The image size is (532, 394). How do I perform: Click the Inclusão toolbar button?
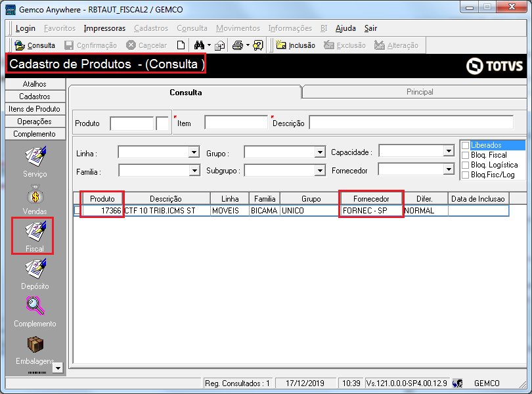click(296, 45)
